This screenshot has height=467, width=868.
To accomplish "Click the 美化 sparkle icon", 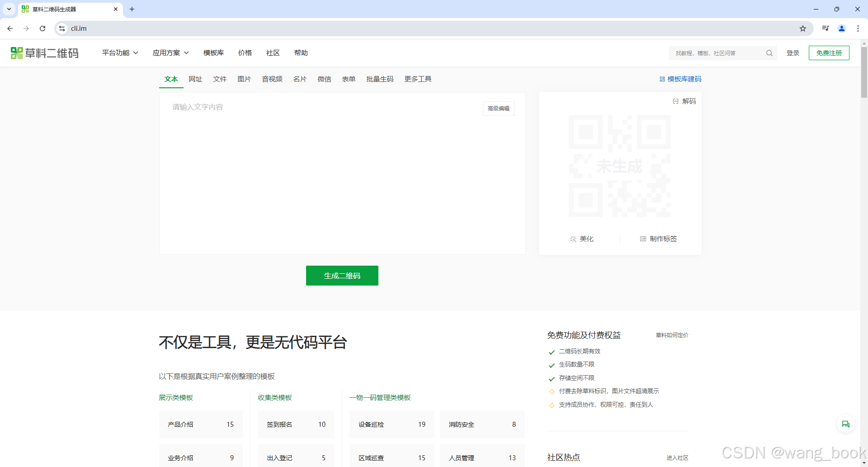I will pyautogui.click(x=573, y=239).
